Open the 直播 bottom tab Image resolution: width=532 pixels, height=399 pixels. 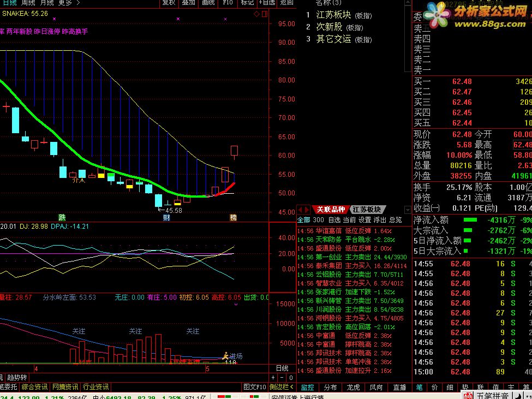point(399,387)
